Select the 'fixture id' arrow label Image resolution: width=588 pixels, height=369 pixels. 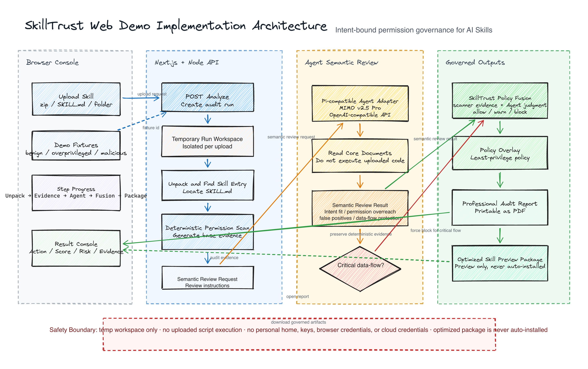coord(151,128)
